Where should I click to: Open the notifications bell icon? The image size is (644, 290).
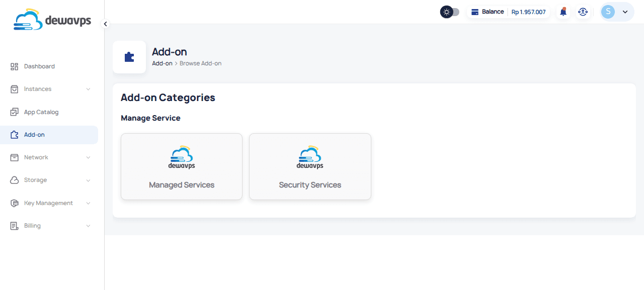point(563,12)
